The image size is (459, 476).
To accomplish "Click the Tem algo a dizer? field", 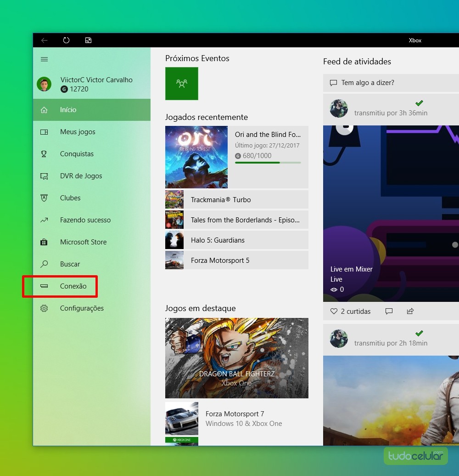I will (391, 83).
